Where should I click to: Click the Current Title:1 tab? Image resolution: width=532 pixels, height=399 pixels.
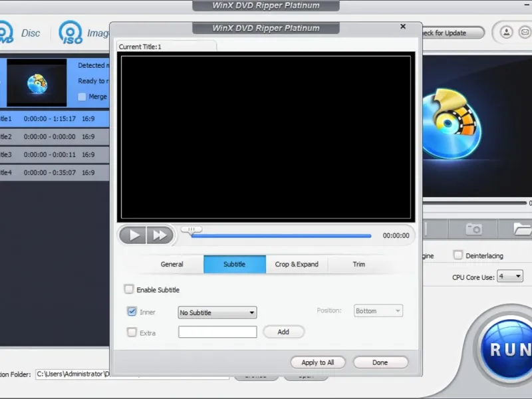[166, 47]
